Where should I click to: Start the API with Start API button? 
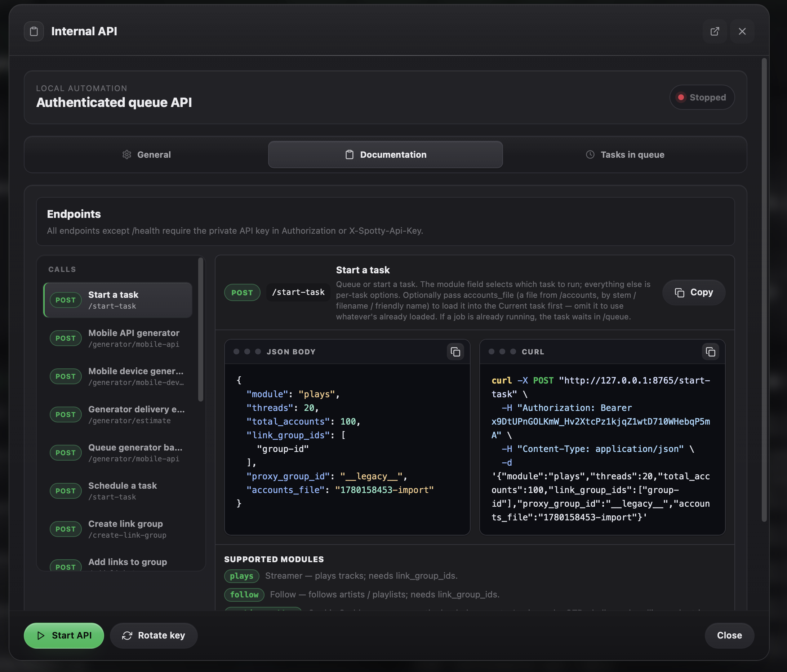64,636
